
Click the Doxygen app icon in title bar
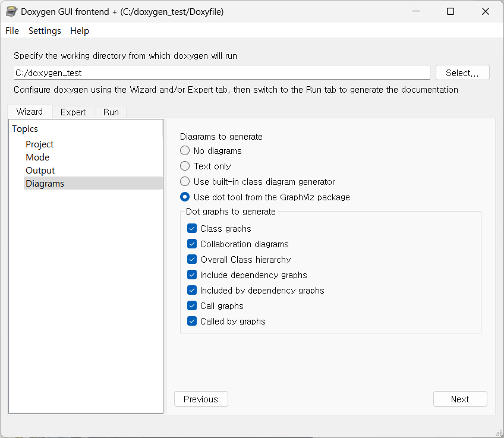pyautogui.click(x=11, y=11)
